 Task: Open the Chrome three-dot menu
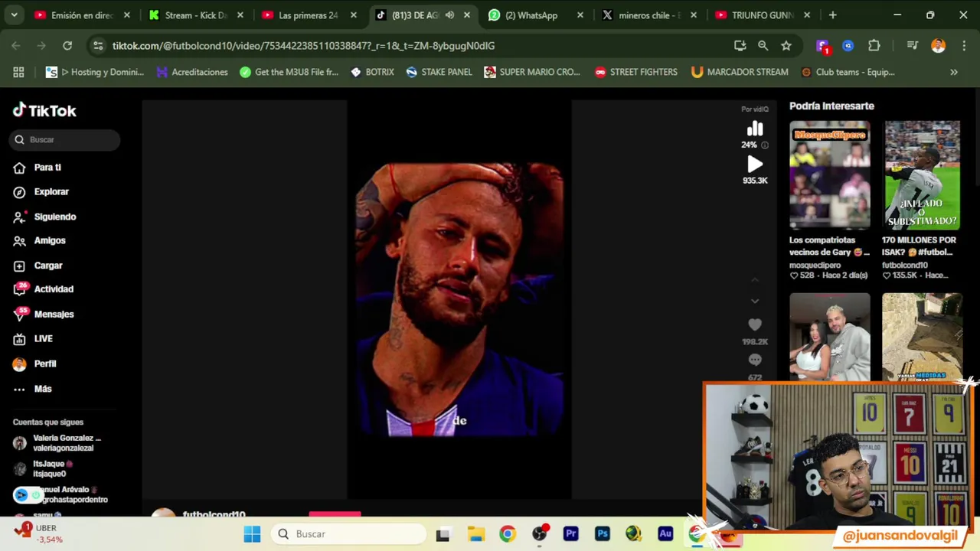pyautogui.click(x=963, y=46)
